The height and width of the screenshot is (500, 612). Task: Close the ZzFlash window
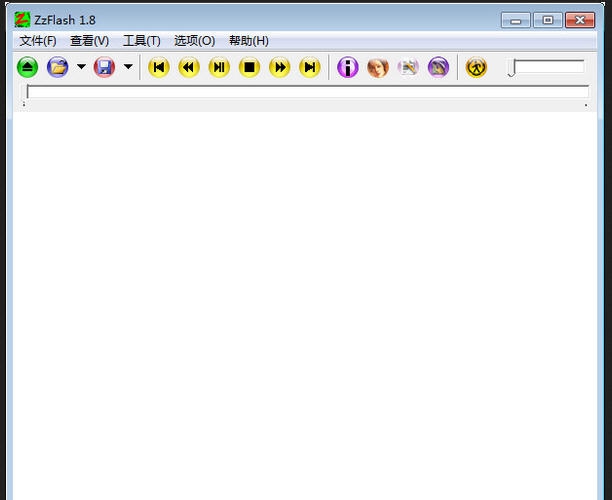[x=580, y=20]
